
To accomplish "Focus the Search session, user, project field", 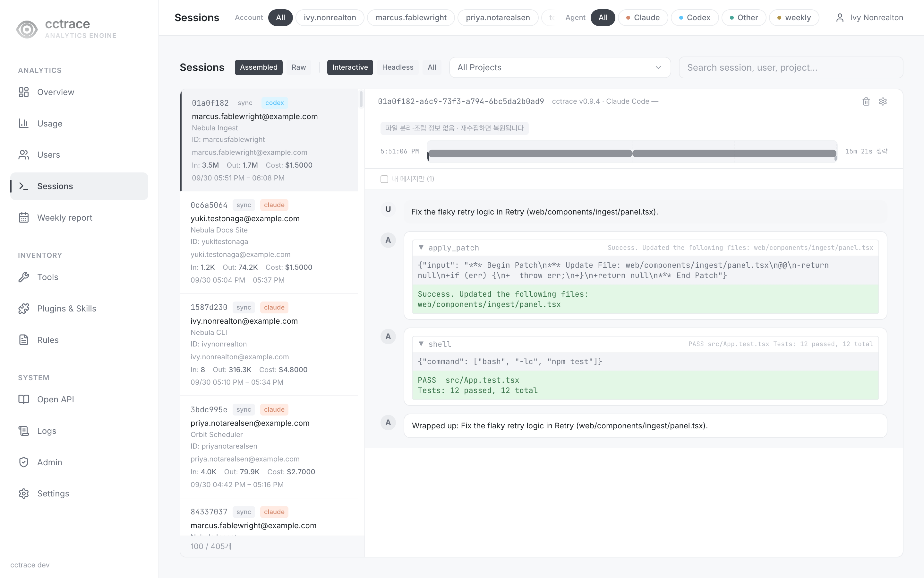I will point(791,68).
